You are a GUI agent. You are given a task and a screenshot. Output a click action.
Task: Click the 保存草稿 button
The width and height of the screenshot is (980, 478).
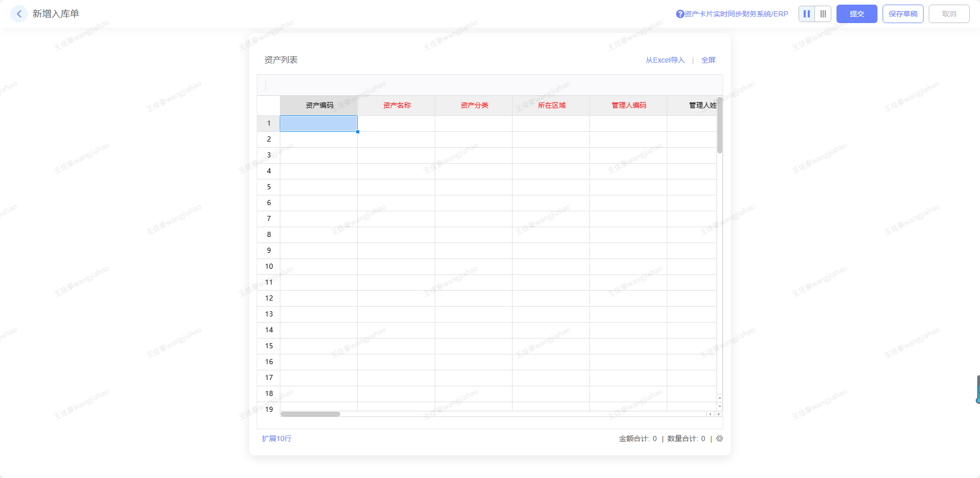[903, 14]
